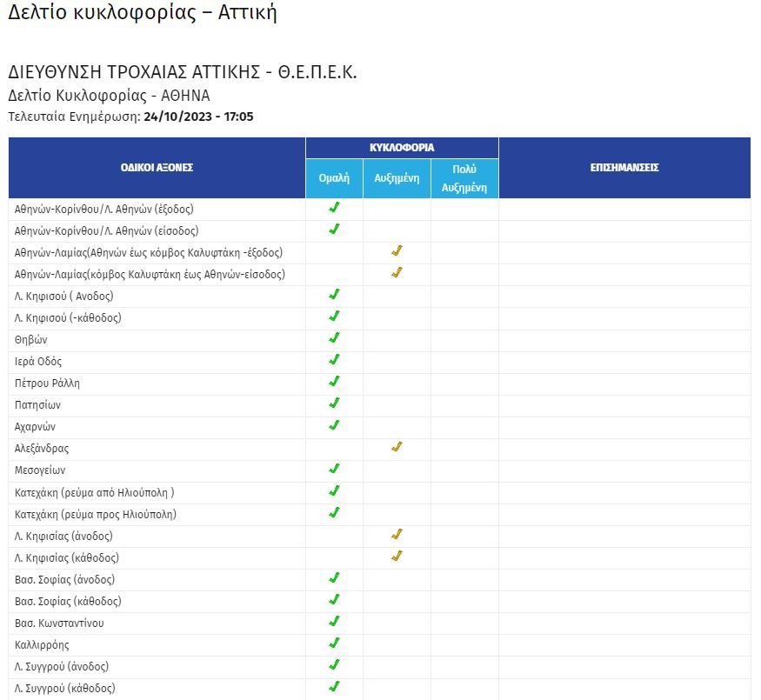
Task: Click green checkmark in Ιερά Οδός row
Action: (x=334, y=360)
